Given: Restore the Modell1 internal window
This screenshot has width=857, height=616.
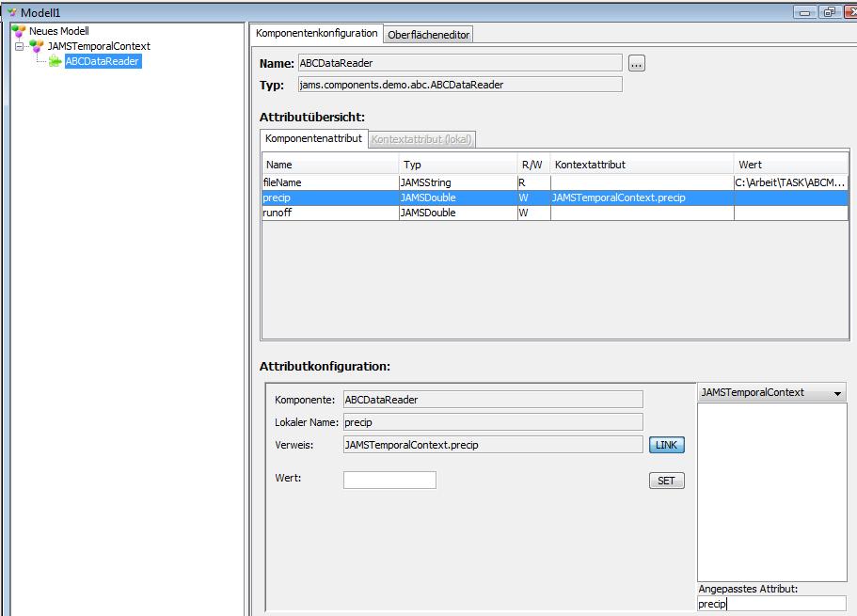Looking at the screenshot, I should click(x=828, y=12).
